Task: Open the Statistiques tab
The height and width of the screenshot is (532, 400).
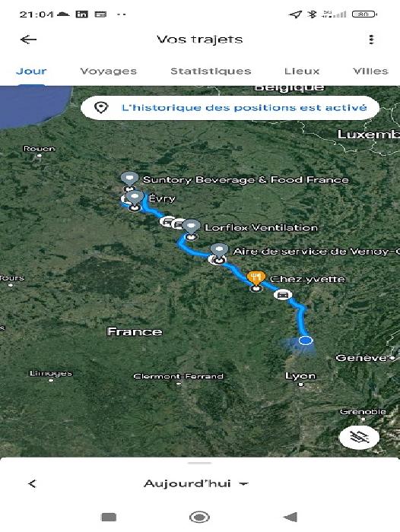Action: [x=211, y=71]
